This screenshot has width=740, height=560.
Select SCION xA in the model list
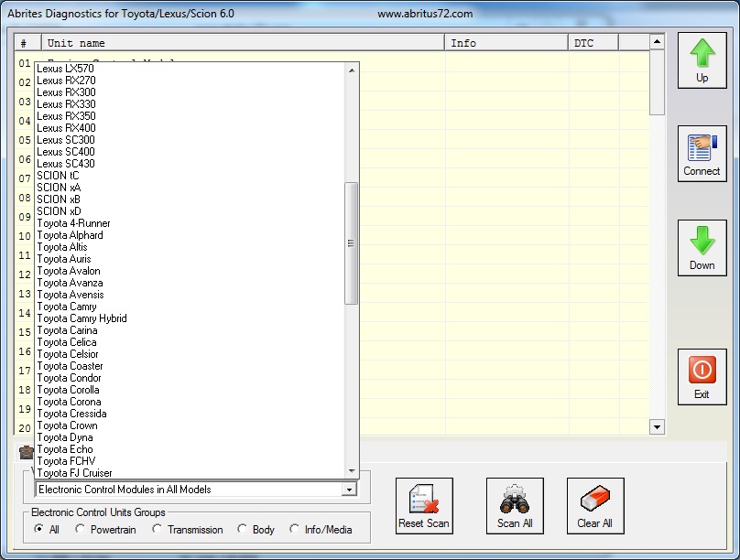(x=190, y=188)
